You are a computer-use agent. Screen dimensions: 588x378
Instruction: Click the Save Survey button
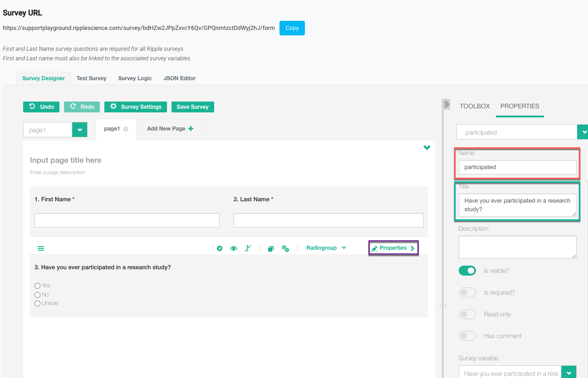(192, 107)
